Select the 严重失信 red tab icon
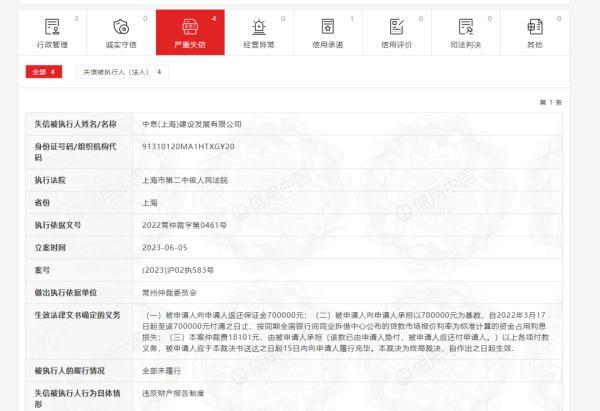Image resolution: width=600 pixels, height=411 pixels. (x=190, y=27)
